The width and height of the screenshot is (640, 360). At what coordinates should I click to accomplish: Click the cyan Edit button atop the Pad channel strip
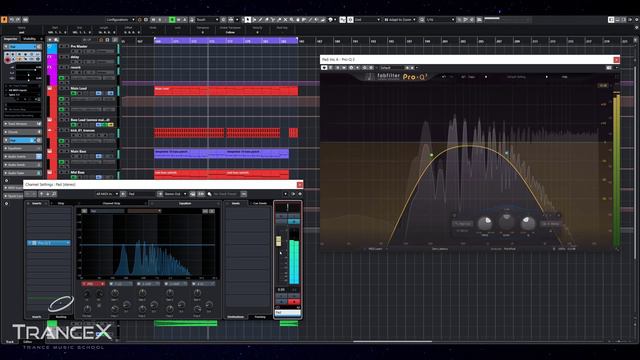[x=294, y=221]
